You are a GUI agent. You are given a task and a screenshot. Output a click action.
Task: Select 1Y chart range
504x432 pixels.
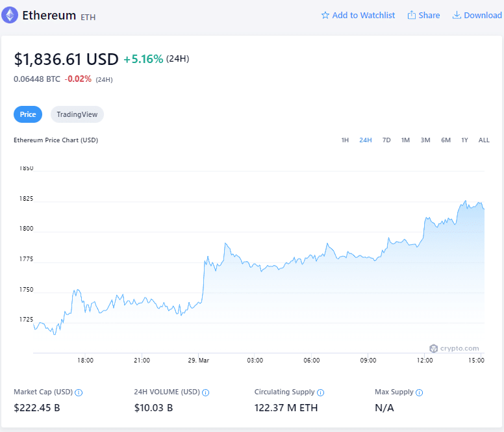point(464,140)
